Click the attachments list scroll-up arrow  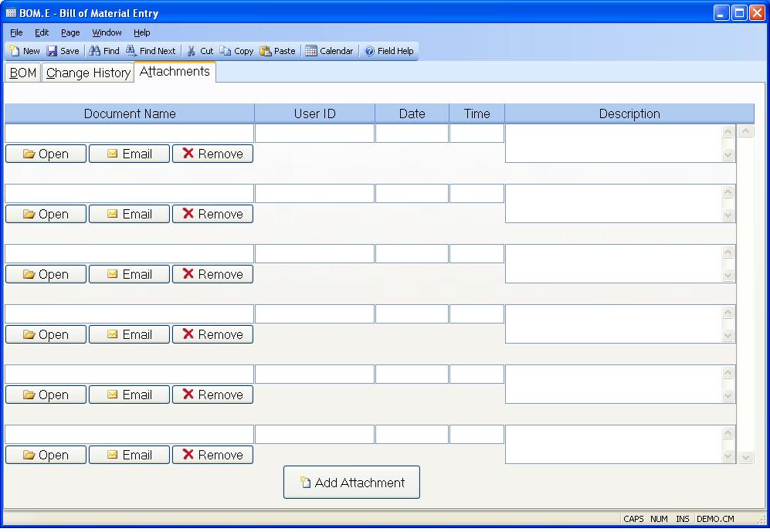[x=745, y=131]
